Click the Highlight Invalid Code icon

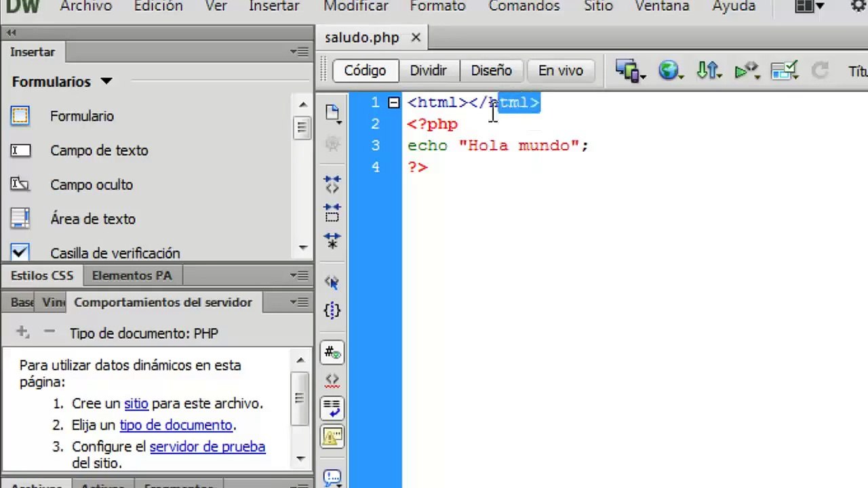pyautogui.click(x=332, y=382)
